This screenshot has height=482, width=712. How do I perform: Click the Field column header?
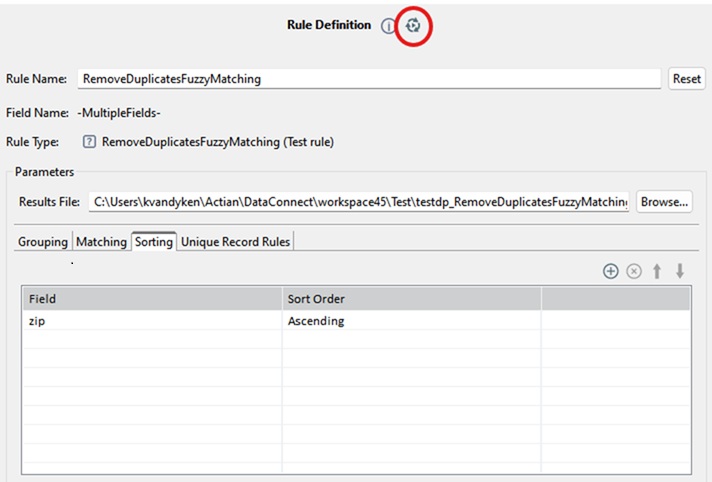click(x=151, y=299)
